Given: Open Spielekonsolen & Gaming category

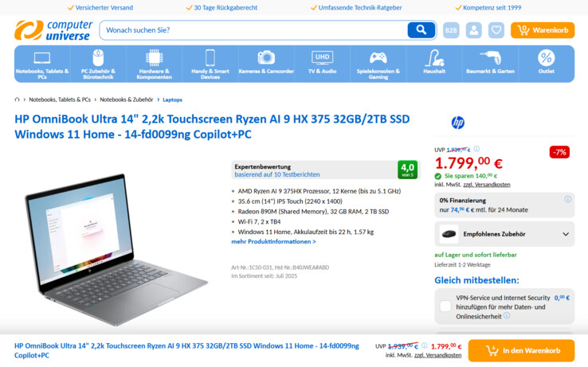Looking at the screenshot, I should pyautogui.click(x=378, y=64).
